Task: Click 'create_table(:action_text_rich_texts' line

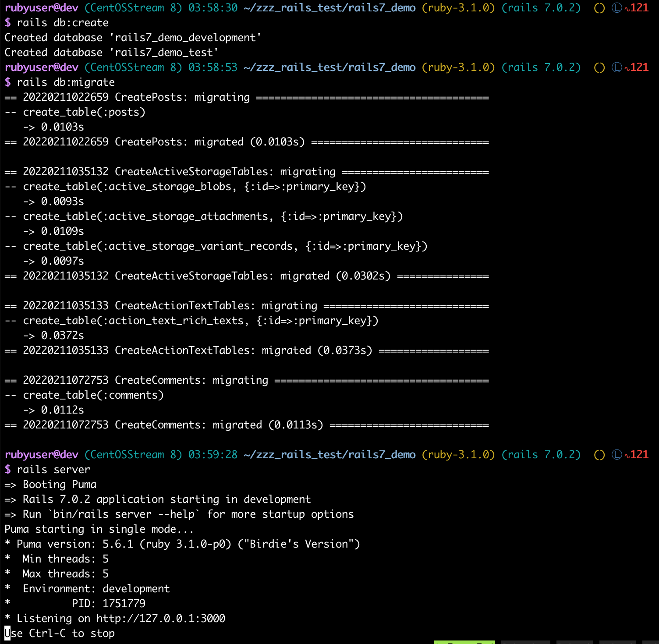Action: click(191, 321)
